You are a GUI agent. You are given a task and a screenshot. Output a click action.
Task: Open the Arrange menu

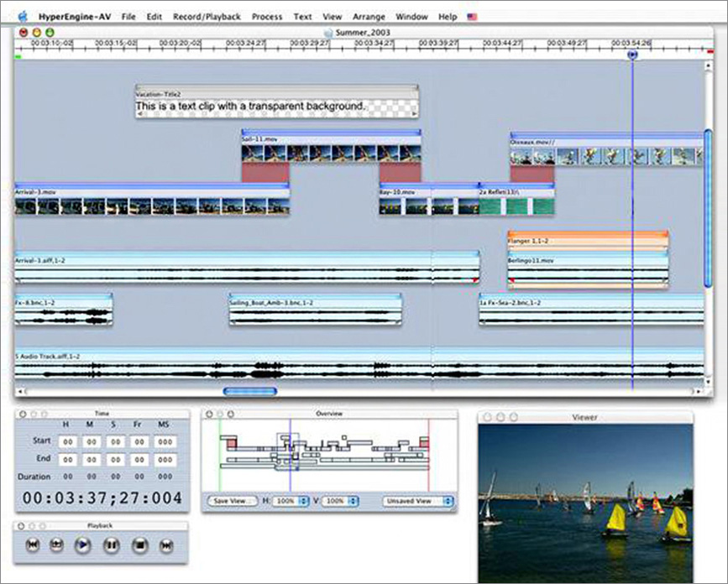(x=369, y=17)
